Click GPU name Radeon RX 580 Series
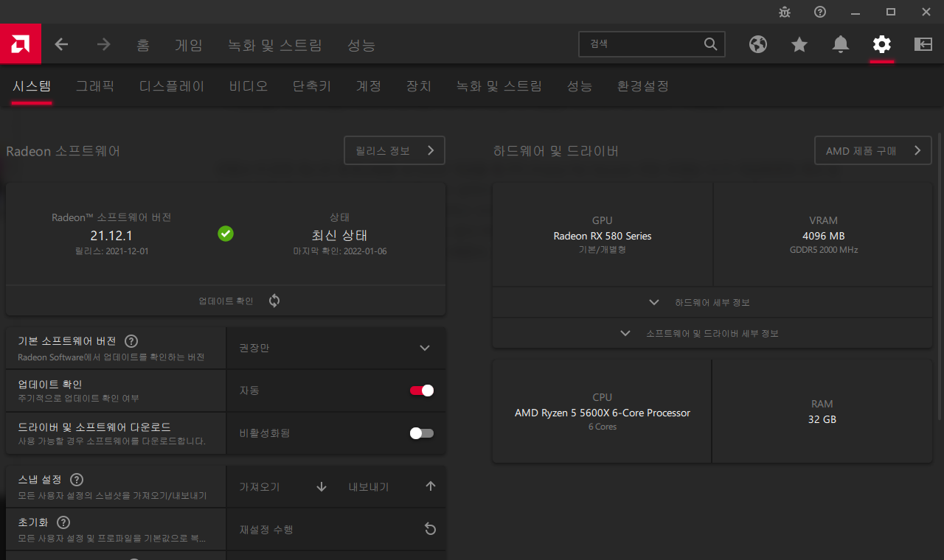Image resolution: width=944 pixels, height=560 pixels. [603, 236]
